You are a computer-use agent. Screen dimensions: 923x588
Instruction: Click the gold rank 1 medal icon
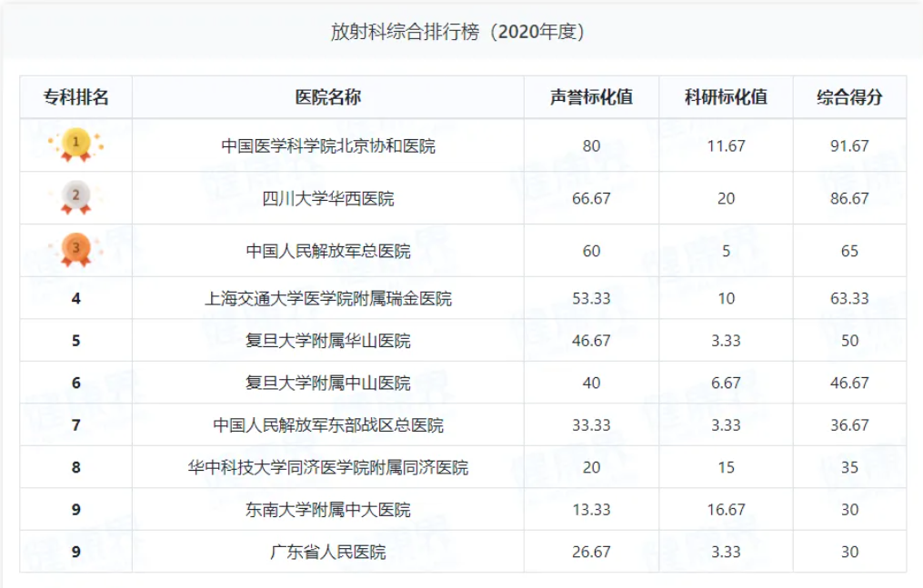tap(76, 145)
